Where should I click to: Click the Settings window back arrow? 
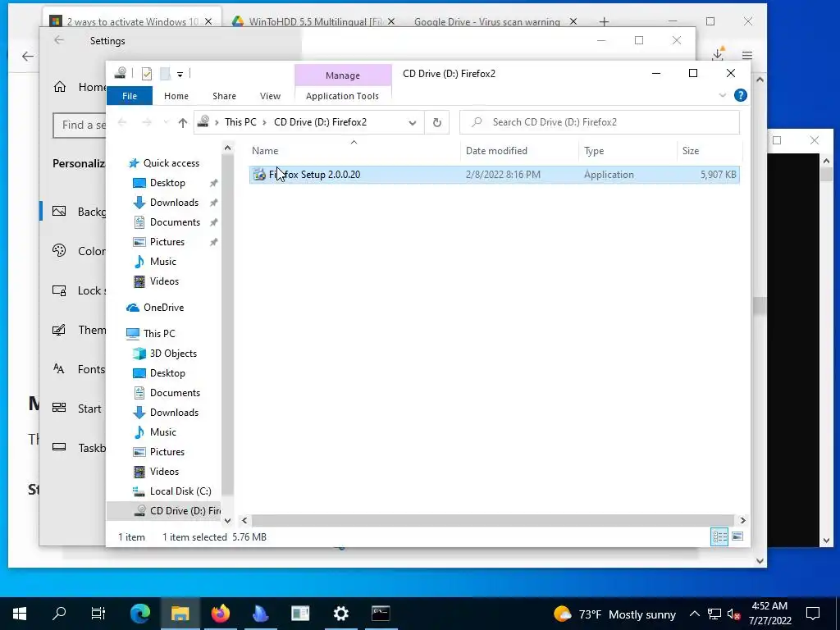(59, 40)
